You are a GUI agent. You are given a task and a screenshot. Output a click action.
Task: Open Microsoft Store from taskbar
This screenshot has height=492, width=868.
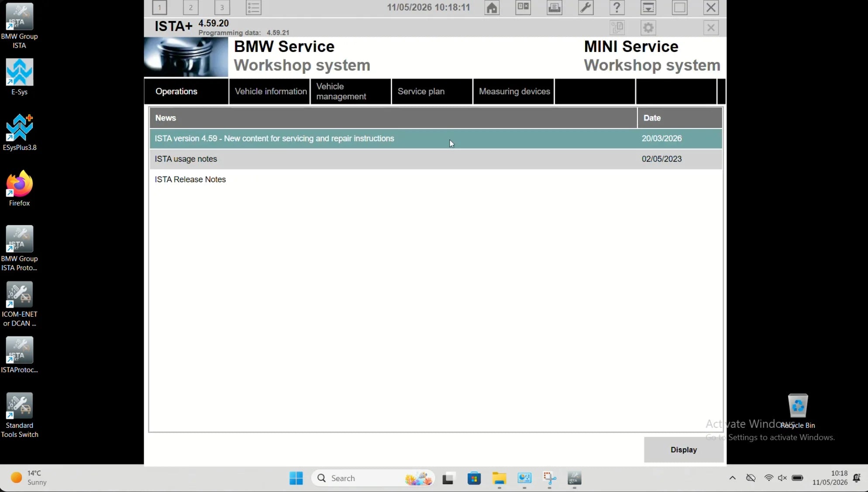pyautogui.click(x=474, y=478)
